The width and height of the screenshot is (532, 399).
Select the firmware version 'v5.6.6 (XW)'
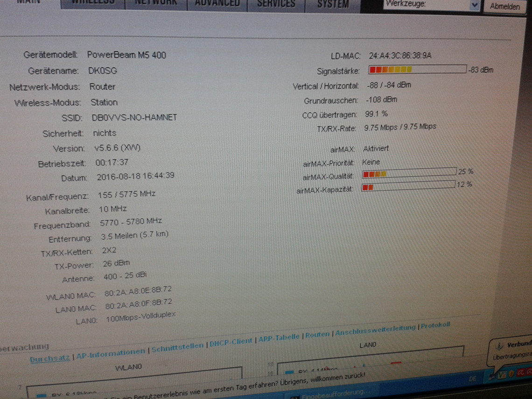click(118, 148)
